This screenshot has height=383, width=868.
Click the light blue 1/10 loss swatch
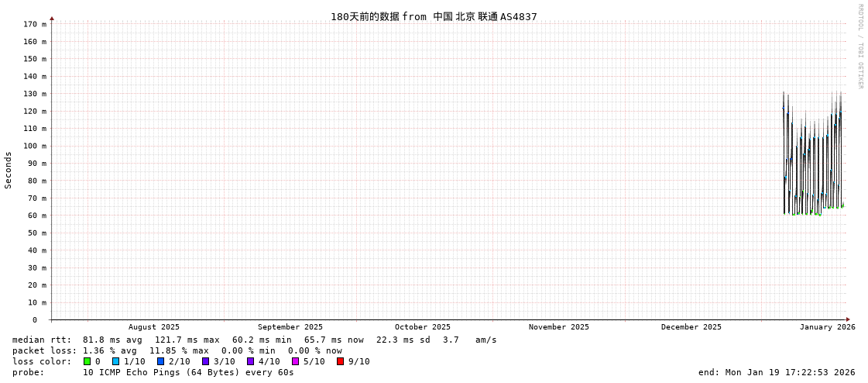(x=115, y=361)
